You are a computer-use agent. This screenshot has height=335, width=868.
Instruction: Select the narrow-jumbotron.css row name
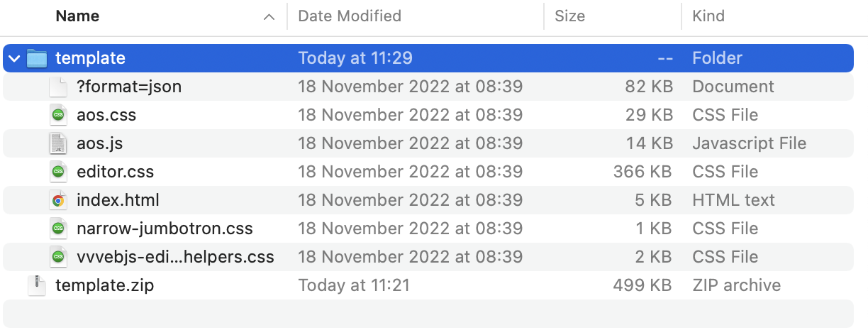point(165,229)
